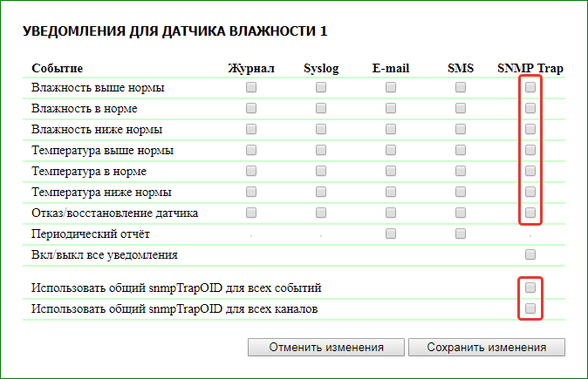Check SNMP Trap for Температура в норме
The width and height of the screenshot is (588, 379).
point(530,171)
